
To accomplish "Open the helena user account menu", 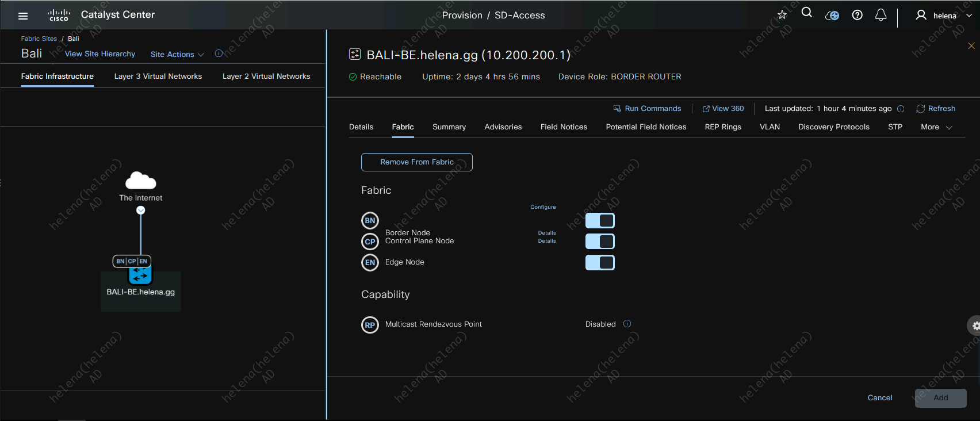I will [944, 16].
